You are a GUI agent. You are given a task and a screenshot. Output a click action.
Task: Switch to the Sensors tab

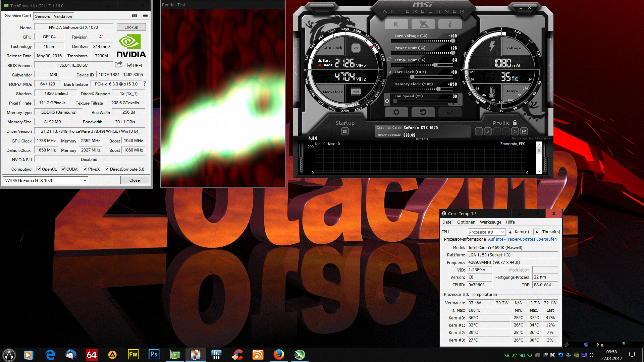point(42,16)
